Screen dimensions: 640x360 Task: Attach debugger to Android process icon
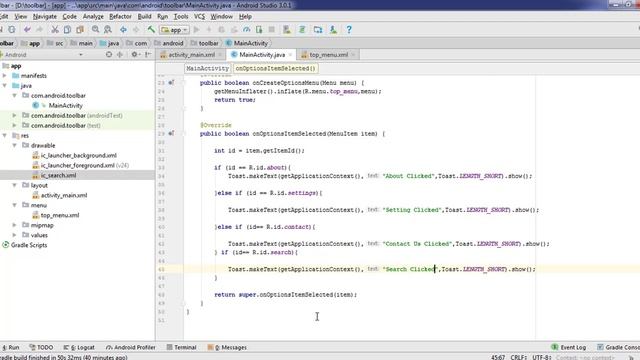pyautogui.click(x=259, y=29)
